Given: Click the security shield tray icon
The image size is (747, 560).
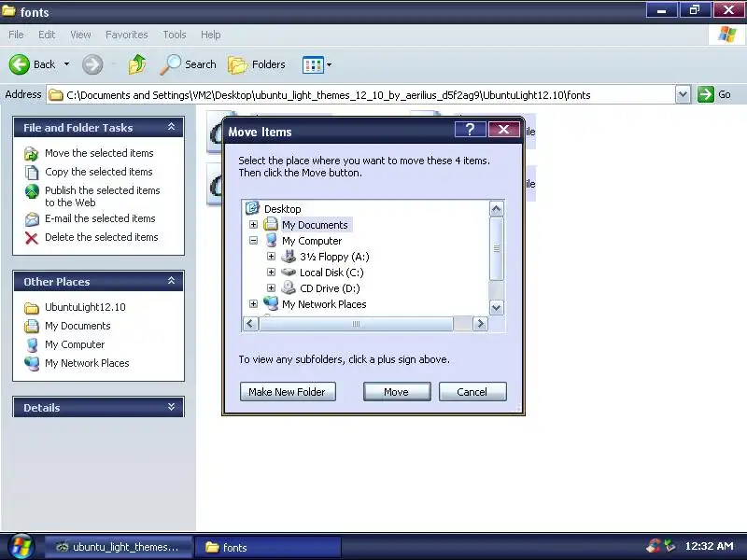Looking at the screenshot, I should [x=654, y=546].
